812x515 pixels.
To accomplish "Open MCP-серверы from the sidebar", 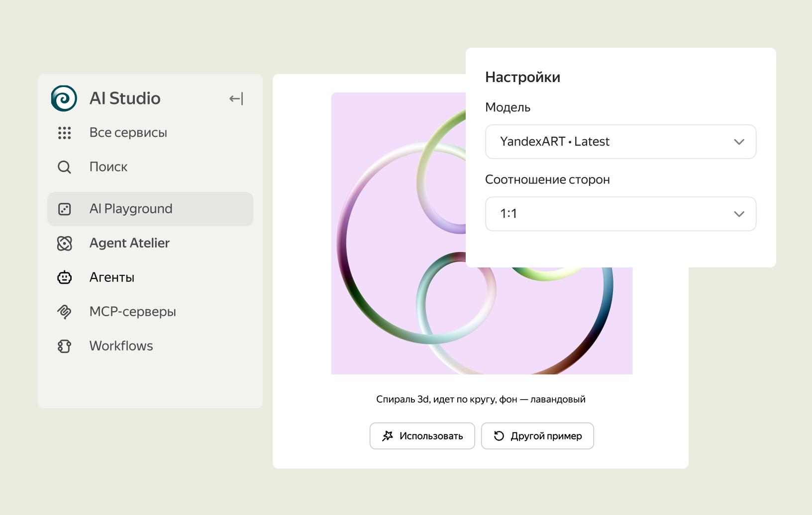I will tap(133, 312).
